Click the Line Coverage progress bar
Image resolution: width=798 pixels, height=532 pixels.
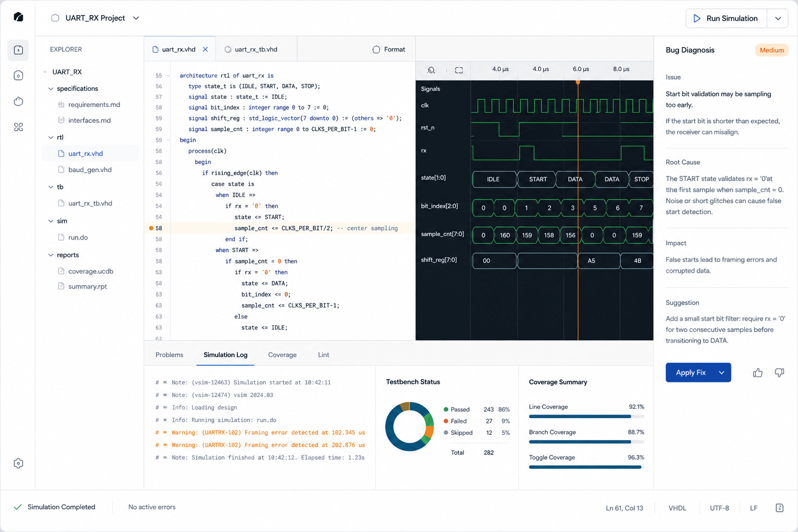587,417
